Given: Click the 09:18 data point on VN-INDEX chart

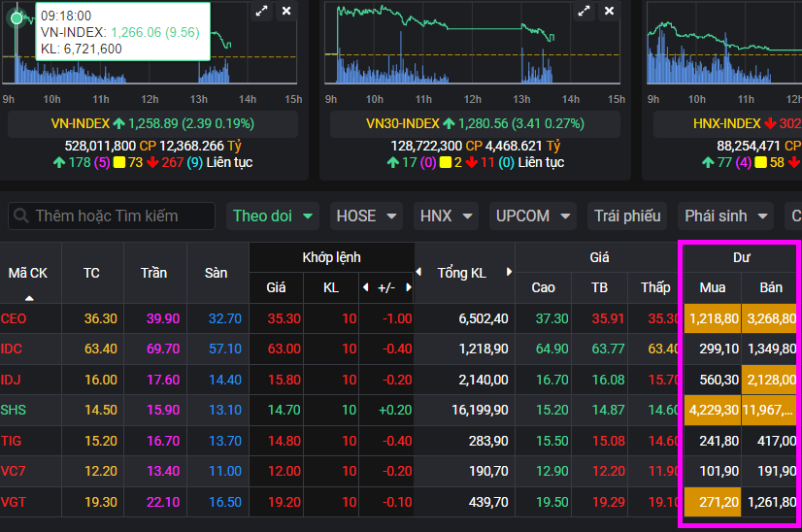Looking at the screenshot, I should 17,18.
